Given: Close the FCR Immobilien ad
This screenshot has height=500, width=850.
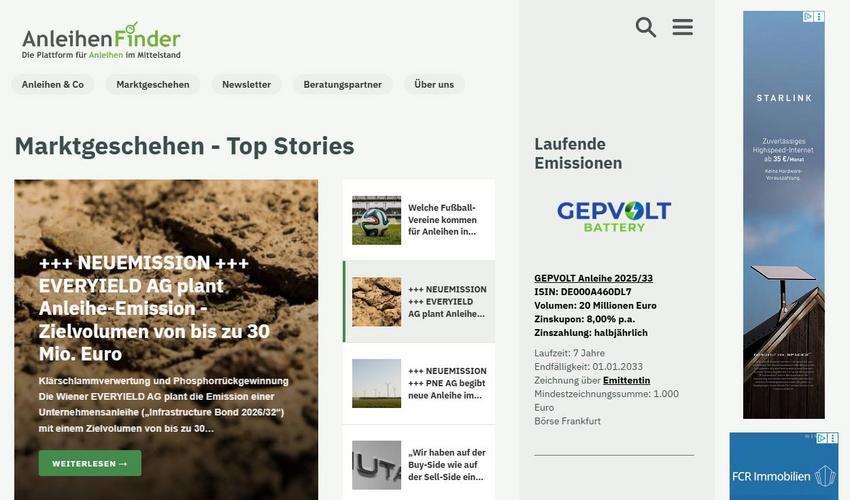Looking at the screenshot, I should coord(833,438).
